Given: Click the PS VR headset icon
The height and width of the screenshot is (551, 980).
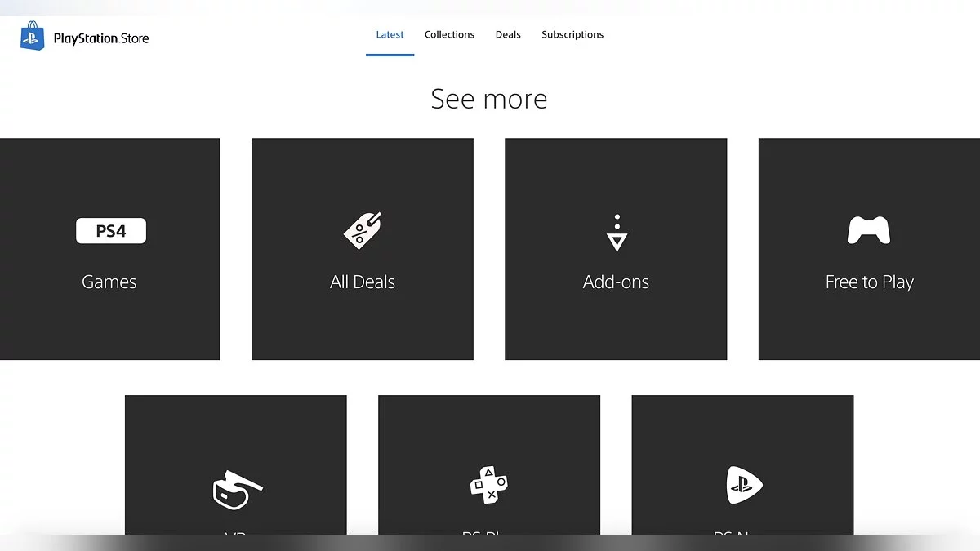Looking at the screenshot, I should click(x=237, y=488).
